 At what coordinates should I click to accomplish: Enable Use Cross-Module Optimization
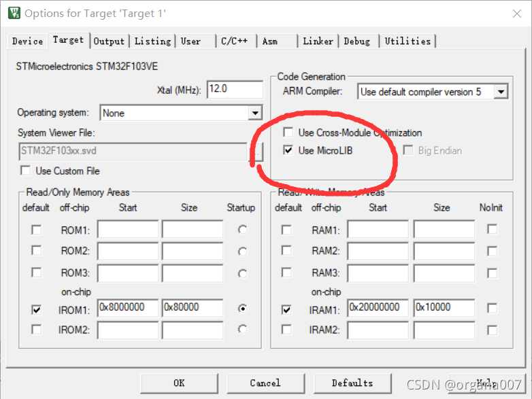tap(288, 133)
